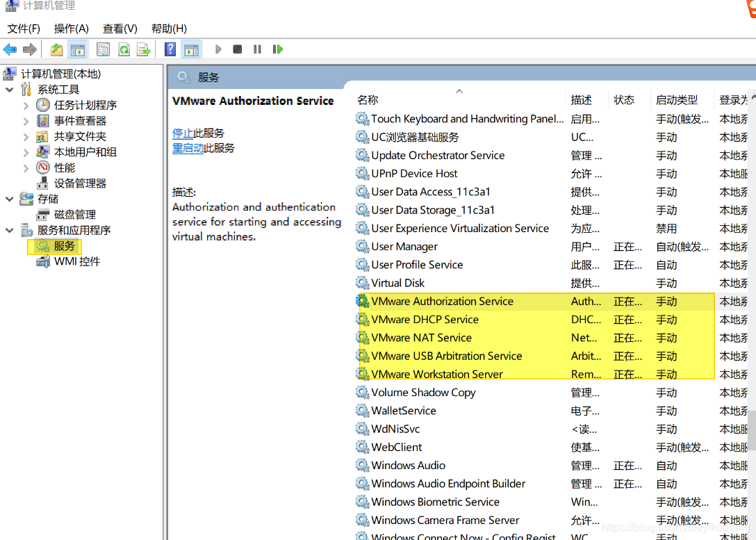Collapse the 服务和应用程序 tree node

coord(9,231)
